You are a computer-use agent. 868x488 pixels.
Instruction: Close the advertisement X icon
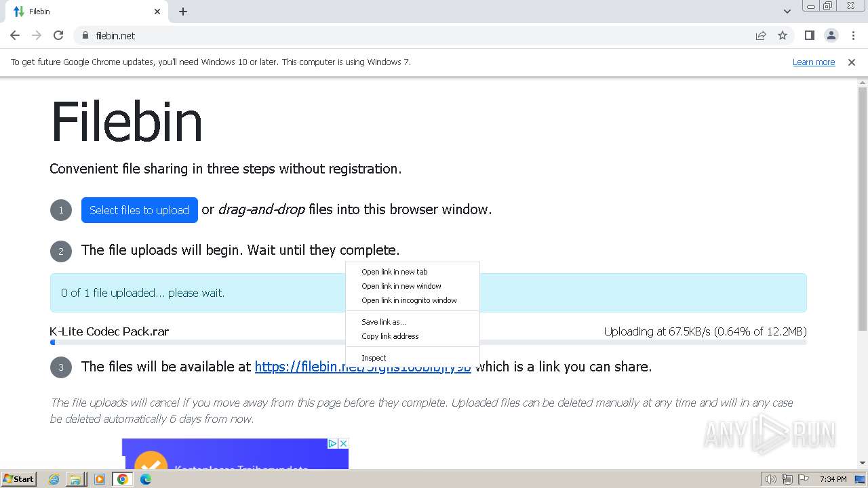343,443
